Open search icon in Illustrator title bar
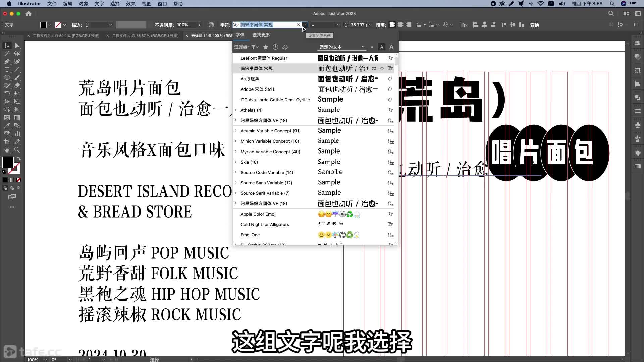The height and width of the screenshot is (362, 644). click(611, 14)
